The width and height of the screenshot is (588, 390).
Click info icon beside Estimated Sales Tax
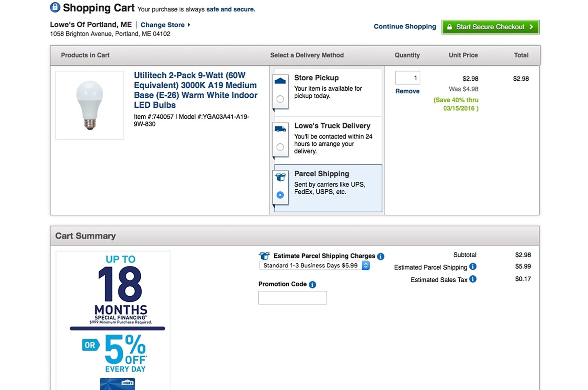(473, 279)
